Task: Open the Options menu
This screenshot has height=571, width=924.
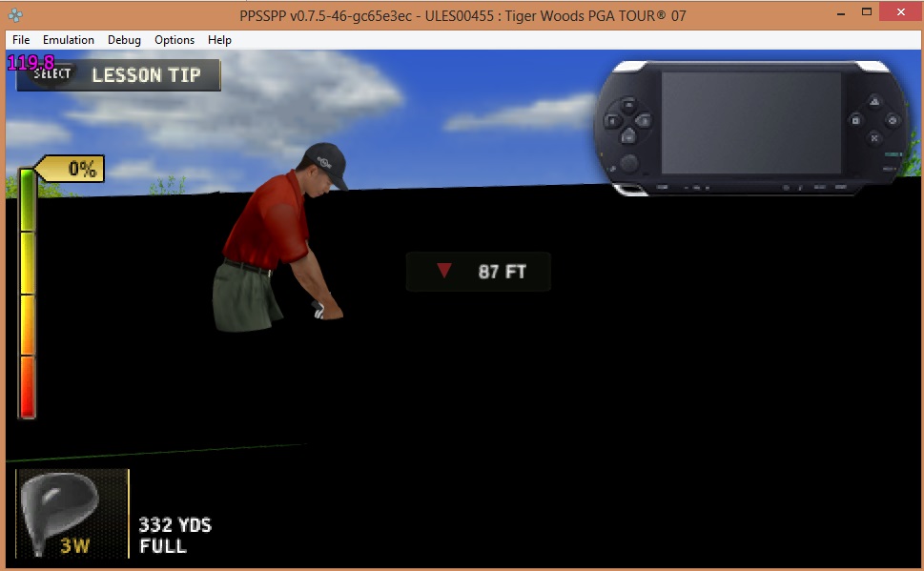Action: (x=175, y=40)
